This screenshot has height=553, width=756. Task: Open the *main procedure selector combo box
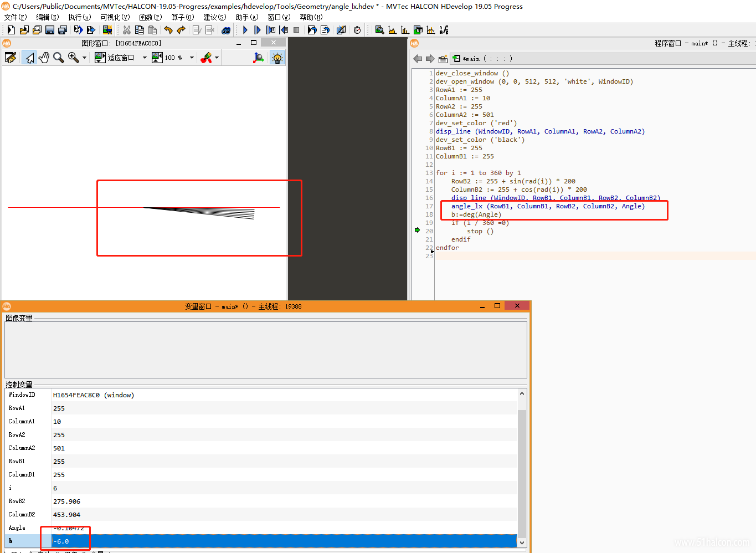[x=603, y=59]
